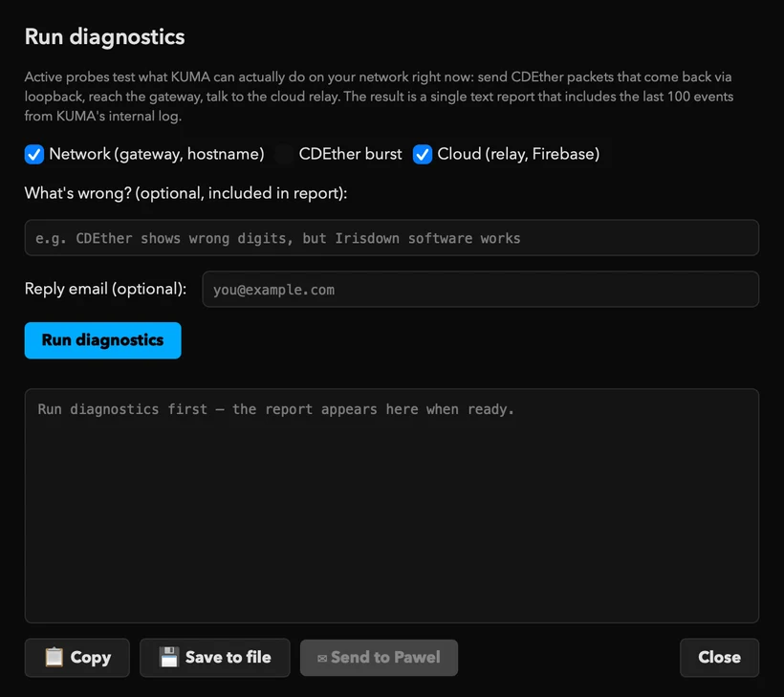Click the clipboard icon on Copy
The height and width of the screenshot is (697, 784).
pyautogui.click(x=54, y=657)
